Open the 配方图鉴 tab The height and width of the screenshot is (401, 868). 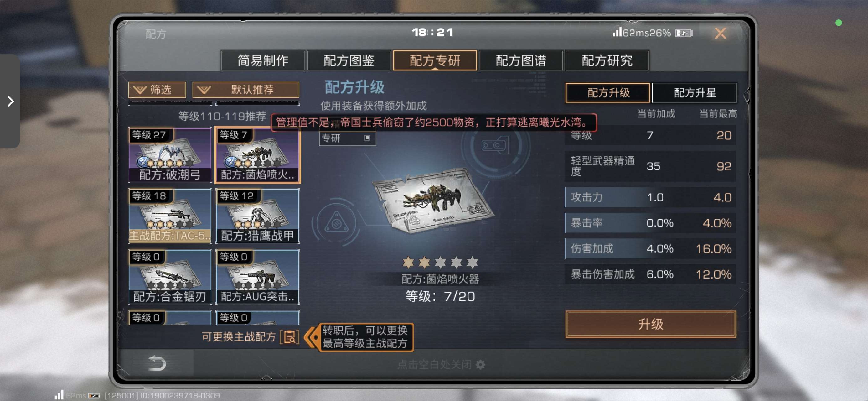coord(349,61)
